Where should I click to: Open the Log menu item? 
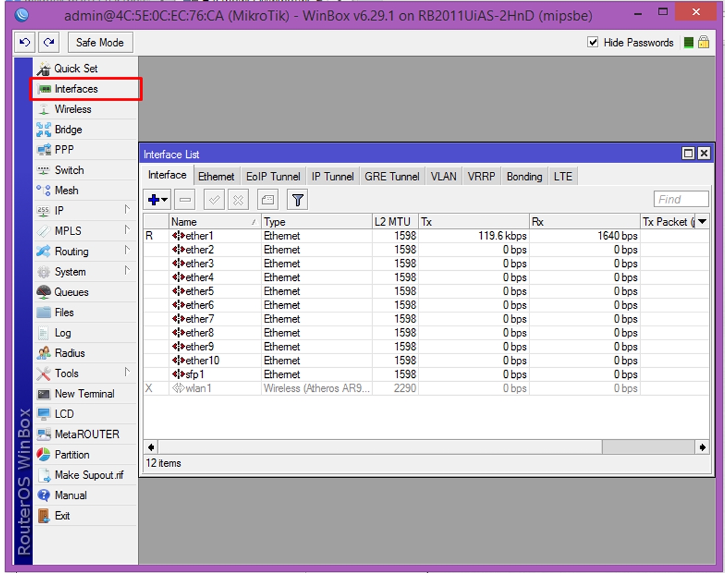[x=84, y=333]
